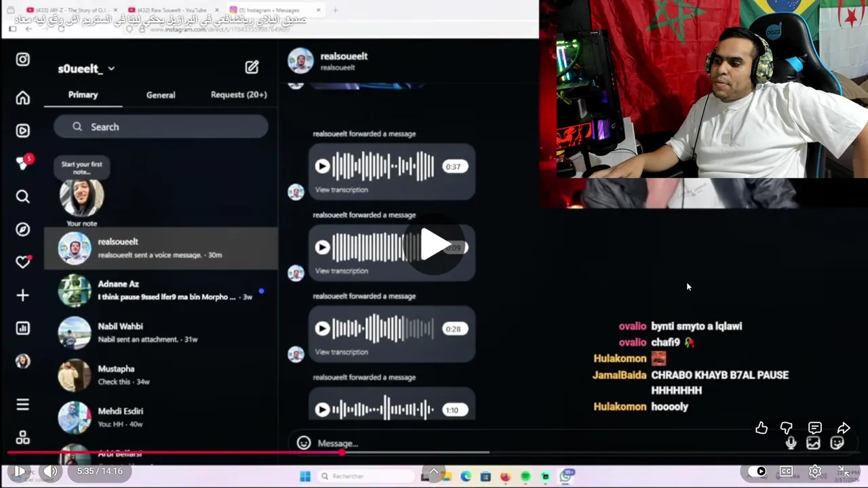Go to Instagram Home feed icon

(22, 98)
